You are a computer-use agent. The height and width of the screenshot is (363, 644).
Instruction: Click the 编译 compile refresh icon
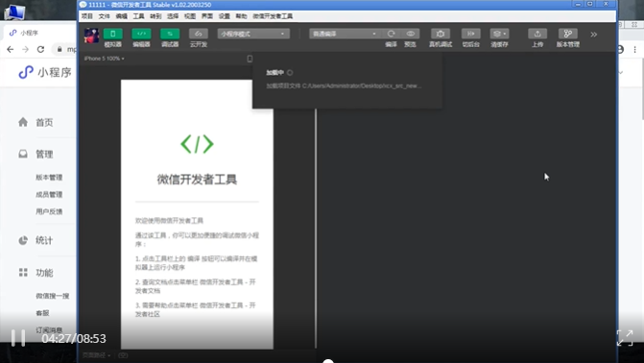[391, 34]
